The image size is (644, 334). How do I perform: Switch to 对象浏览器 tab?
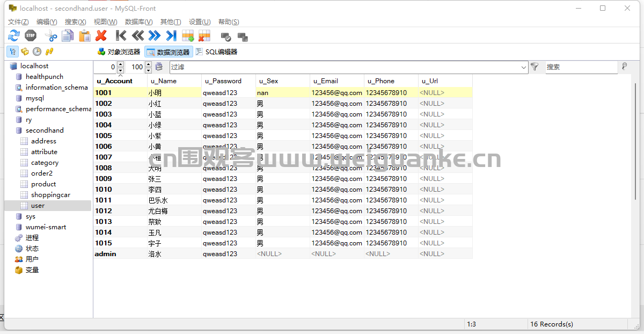click(x=119, y=52)
